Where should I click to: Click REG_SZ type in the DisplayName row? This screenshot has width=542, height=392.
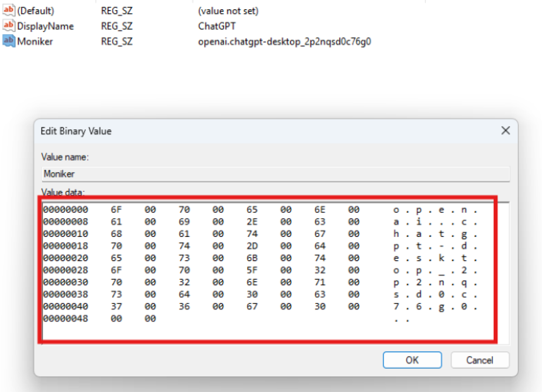(117, 26)
